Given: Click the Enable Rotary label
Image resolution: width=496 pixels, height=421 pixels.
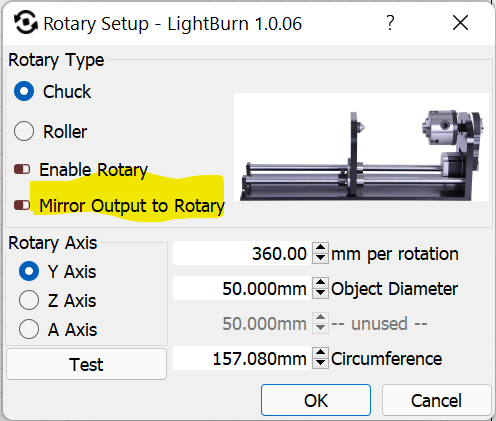Looking at the screenshot, I should tap(94, 170).
